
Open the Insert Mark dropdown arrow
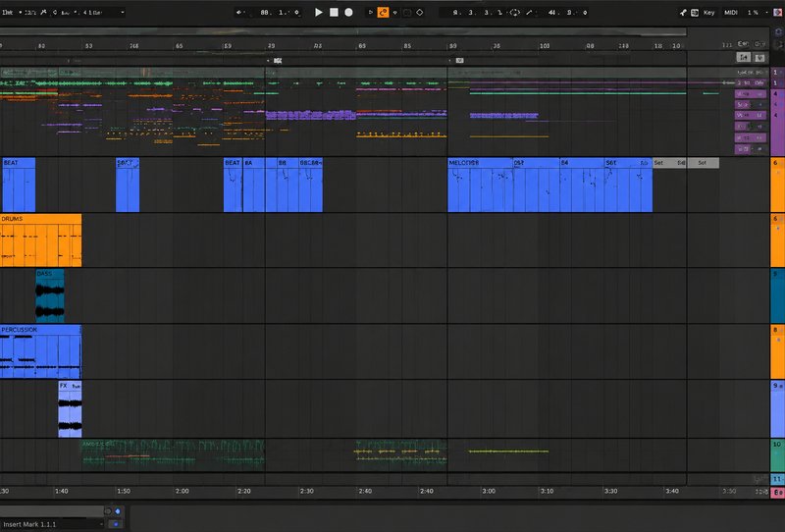(x=102, y=524)
